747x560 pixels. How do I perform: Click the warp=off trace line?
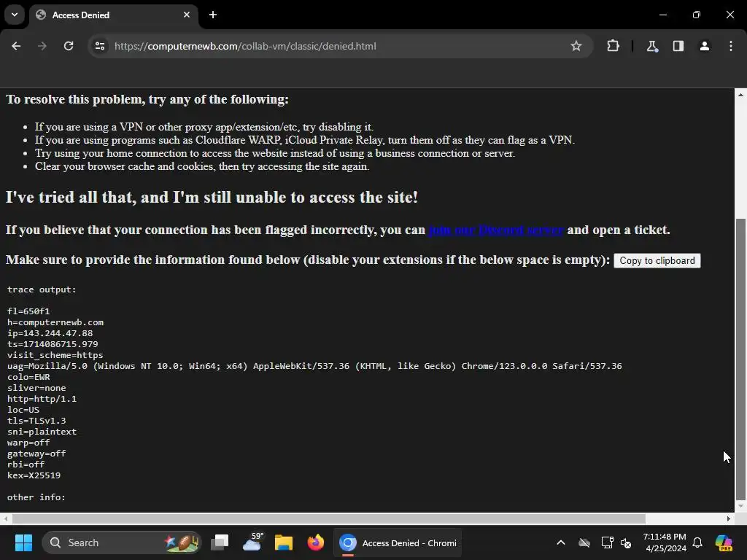(x=28, y=443)
